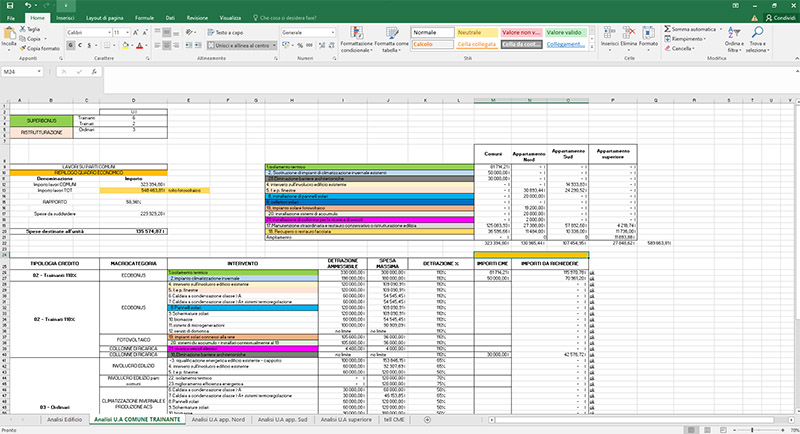Viewport: 800px width, 434px height.
Task: Open Formato cells menu
Action: 648,37
